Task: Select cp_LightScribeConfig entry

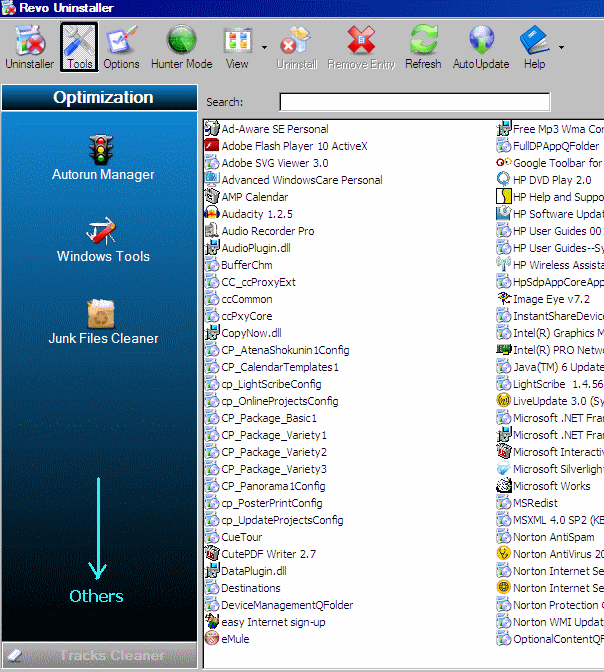Action: point(263,384)
